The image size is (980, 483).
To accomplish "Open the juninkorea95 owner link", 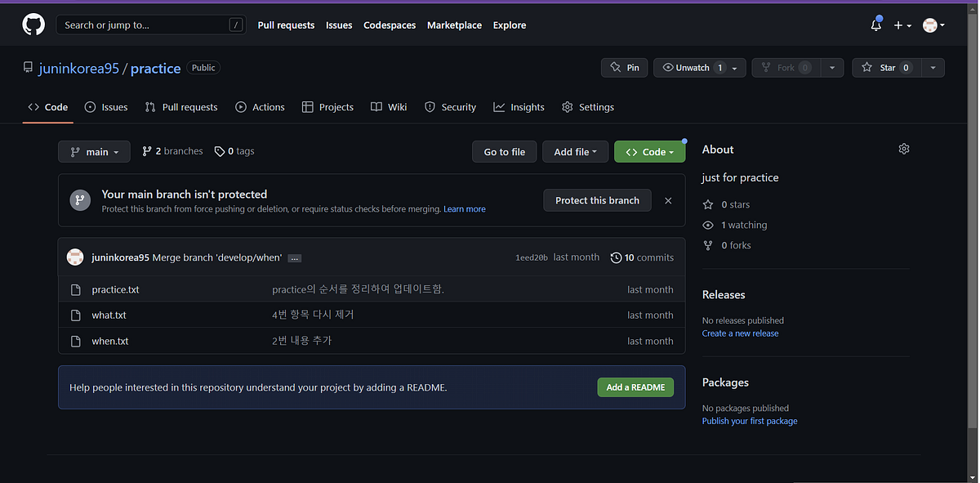I will coord(78,69).
